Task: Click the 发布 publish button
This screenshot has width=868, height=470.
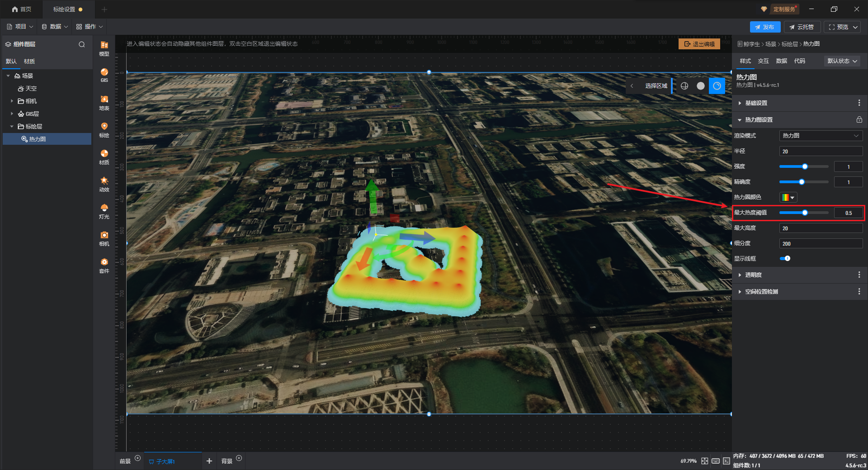Action: coord(765,27)
